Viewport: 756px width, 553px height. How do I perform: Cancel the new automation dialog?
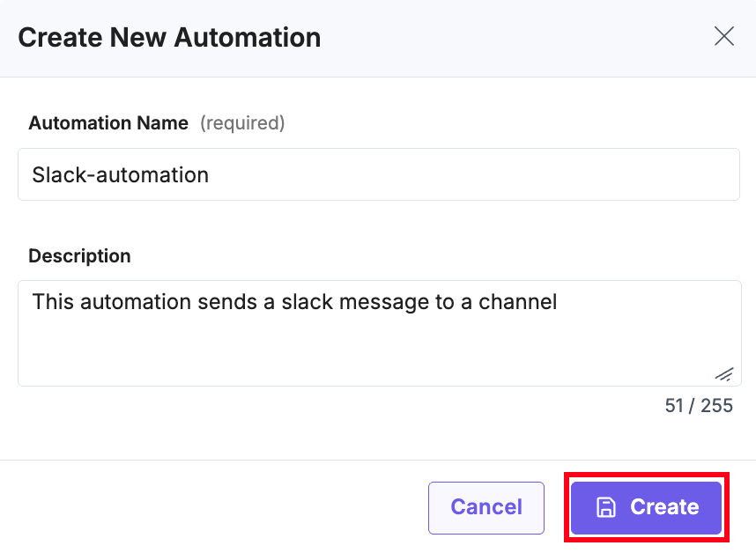pos(486,508)
